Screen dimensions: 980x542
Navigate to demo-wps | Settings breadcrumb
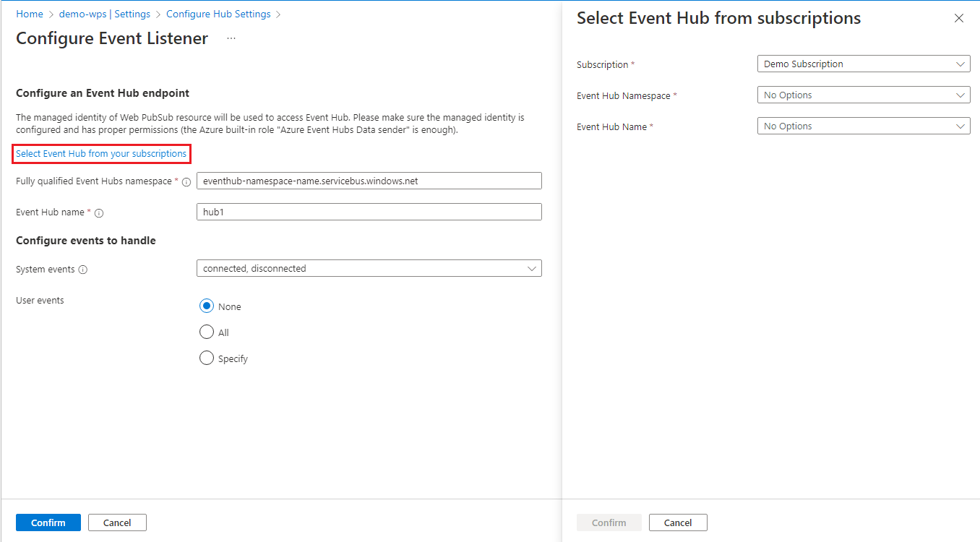pos(105,14)
